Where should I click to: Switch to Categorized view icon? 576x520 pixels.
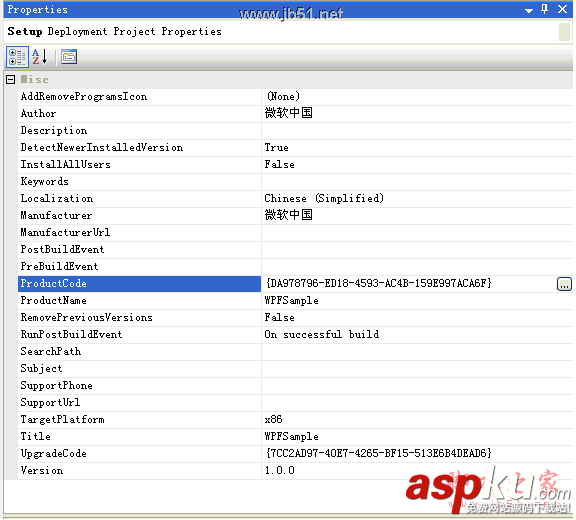[x=17, y=57]
